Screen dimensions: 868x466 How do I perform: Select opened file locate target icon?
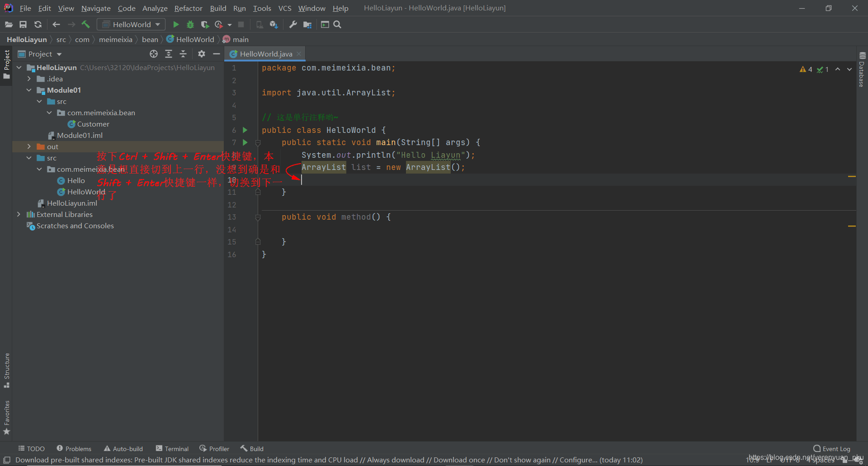(x=154, y=54)
